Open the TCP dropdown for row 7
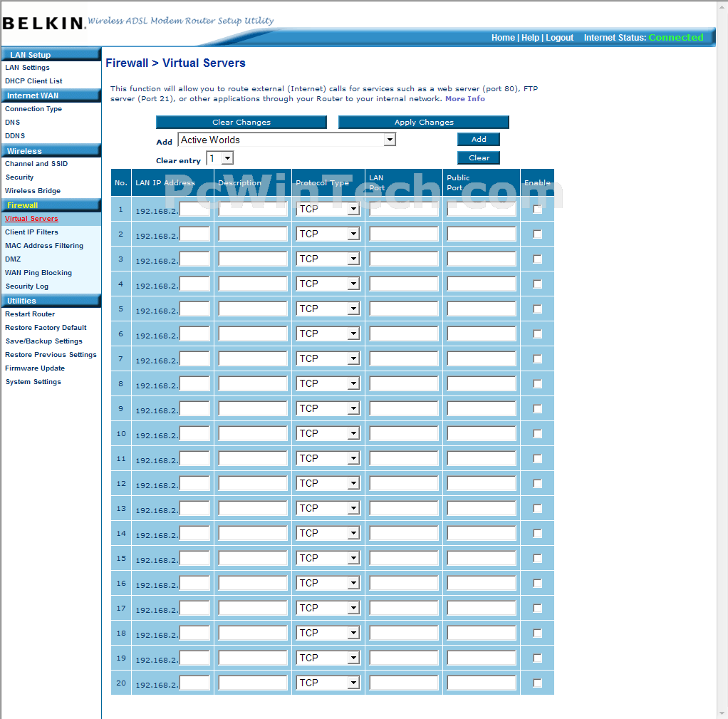 pyautogui.click(x=328, y=358)
